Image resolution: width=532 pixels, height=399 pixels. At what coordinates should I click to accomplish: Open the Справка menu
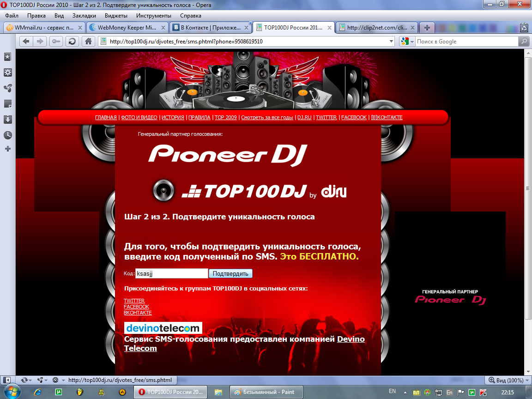pos(191,16)
